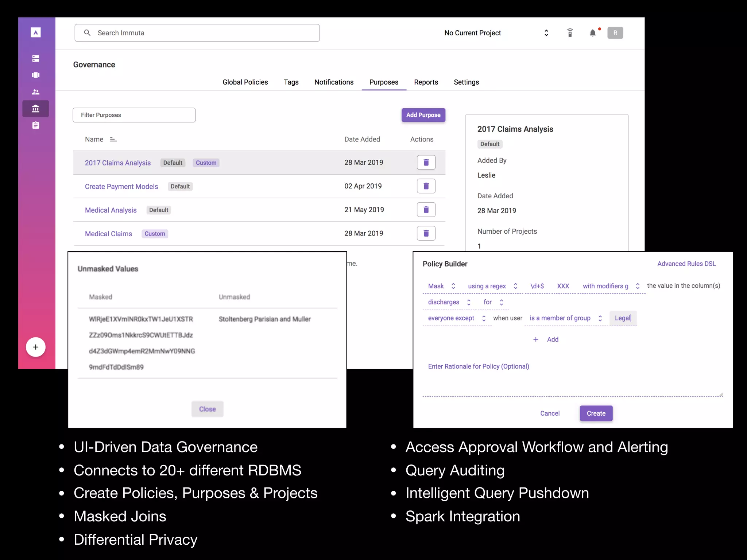Click the Custom tag on 2017 Claims Analysis
This screenshot has width=747, height=560.
206,163
